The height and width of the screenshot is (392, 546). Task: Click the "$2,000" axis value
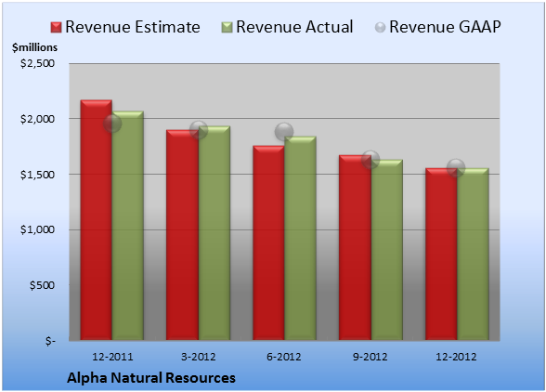click(37, 119)
